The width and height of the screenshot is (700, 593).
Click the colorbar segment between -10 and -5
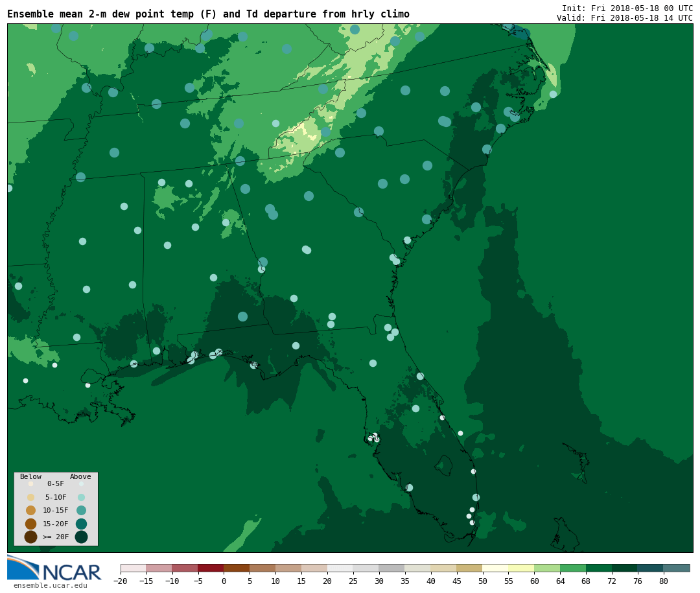185,568
